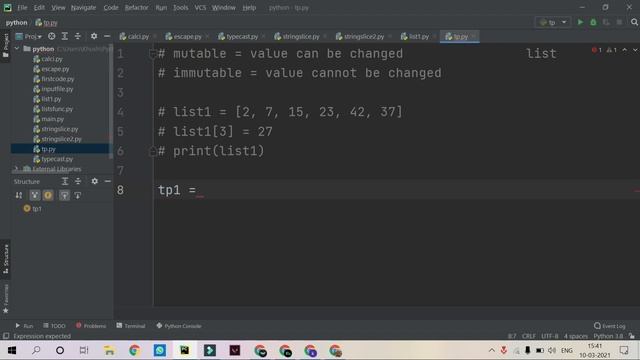Open the View menu
The image size is (640, 360).
58,7
